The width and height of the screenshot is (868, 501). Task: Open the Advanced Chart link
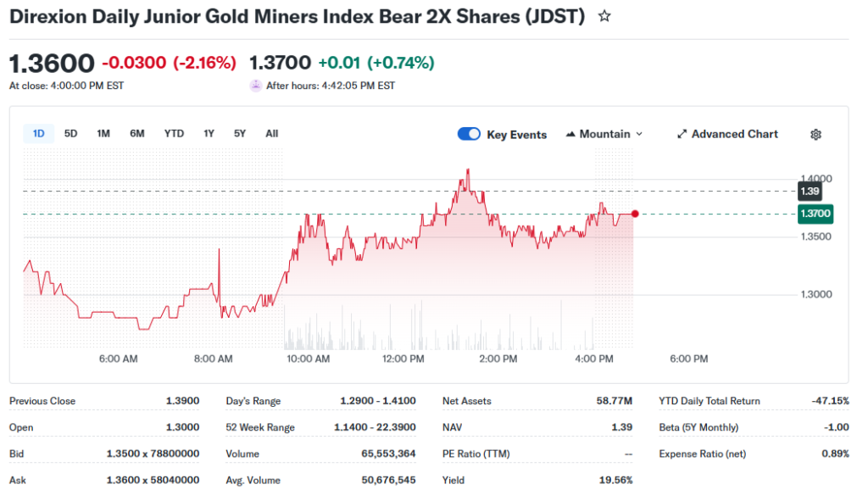[727, 134]
